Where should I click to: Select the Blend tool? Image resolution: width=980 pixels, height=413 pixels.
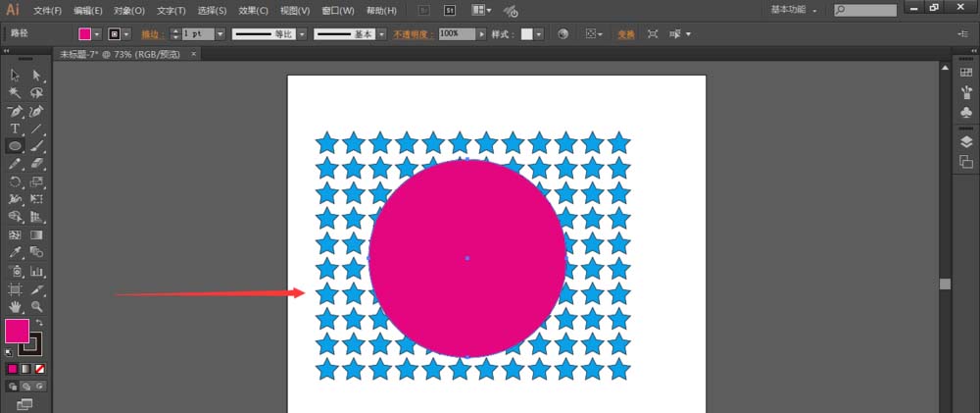pyautogui.click(x=37, y=253)
